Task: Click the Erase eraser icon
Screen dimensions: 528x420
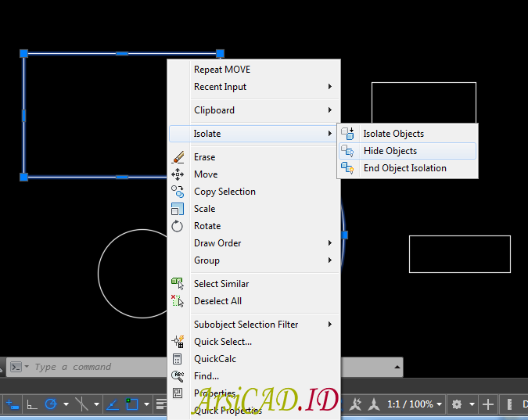Action: 178,157
